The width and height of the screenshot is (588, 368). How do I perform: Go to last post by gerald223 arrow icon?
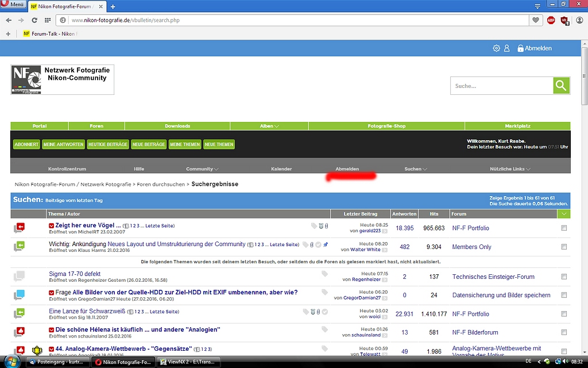385,231
